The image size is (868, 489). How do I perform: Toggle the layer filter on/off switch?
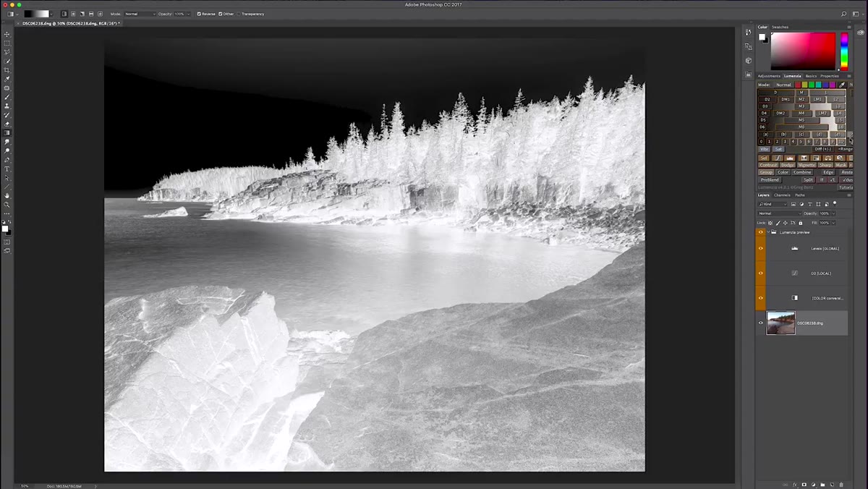coord(835,203)
